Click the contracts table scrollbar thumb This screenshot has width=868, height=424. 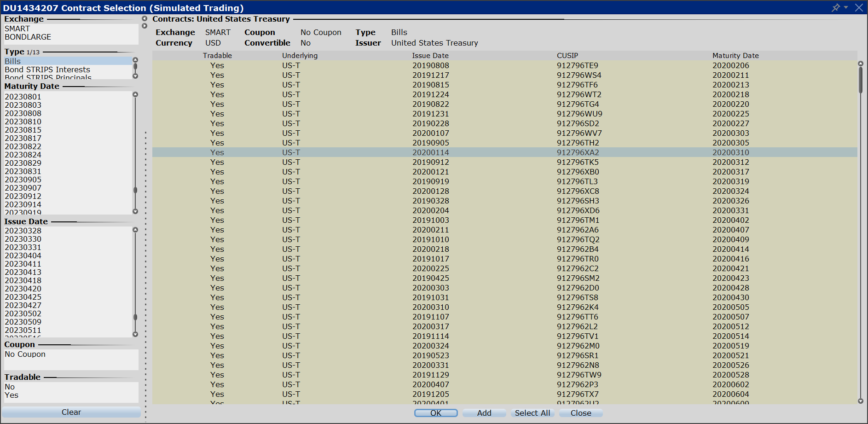click(x=861, y=80)
